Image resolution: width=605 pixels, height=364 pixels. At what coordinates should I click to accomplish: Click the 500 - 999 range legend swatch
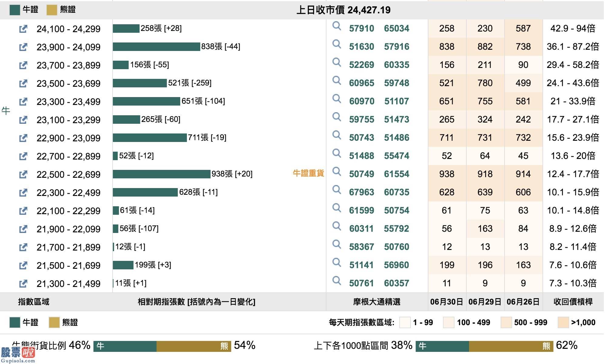(506, 322)
